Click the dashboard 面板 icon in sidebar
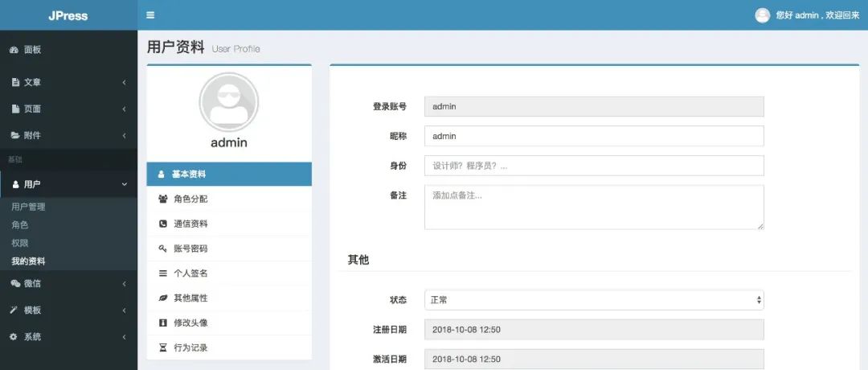The width and height of the screenshot is (868, 370). click(14, 50)
